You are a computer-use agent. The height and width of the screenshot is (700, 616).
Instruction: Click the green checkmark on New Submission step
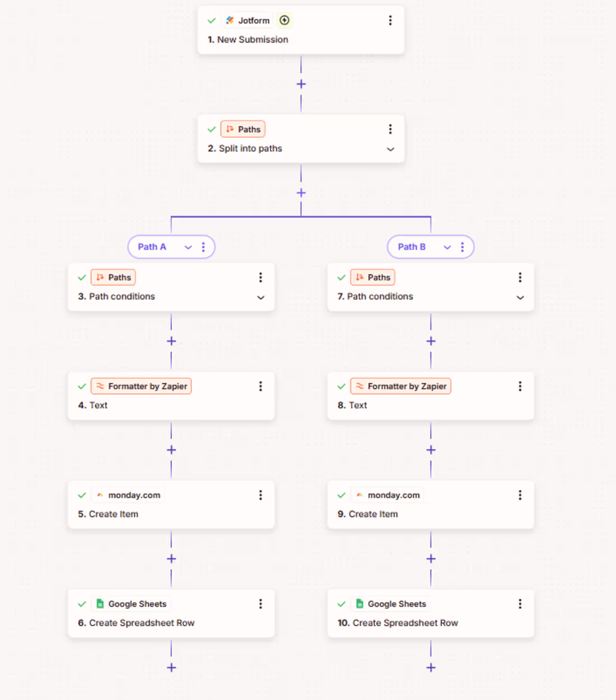pos(211,20)
